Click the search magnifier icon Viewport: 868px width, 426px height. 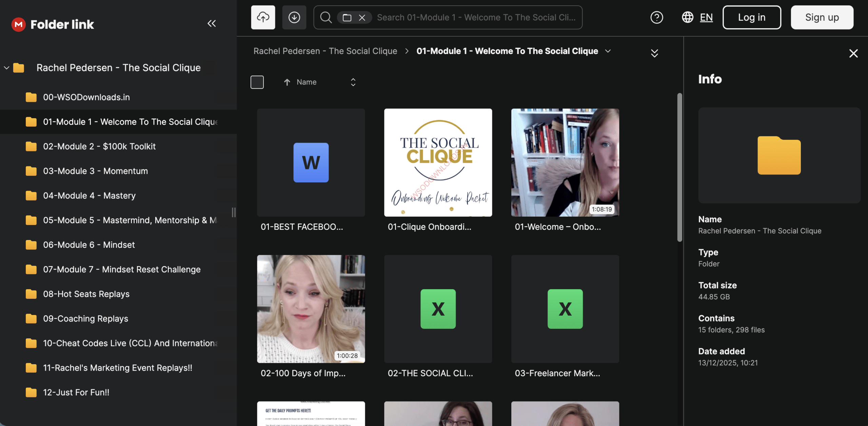[325, 17]
